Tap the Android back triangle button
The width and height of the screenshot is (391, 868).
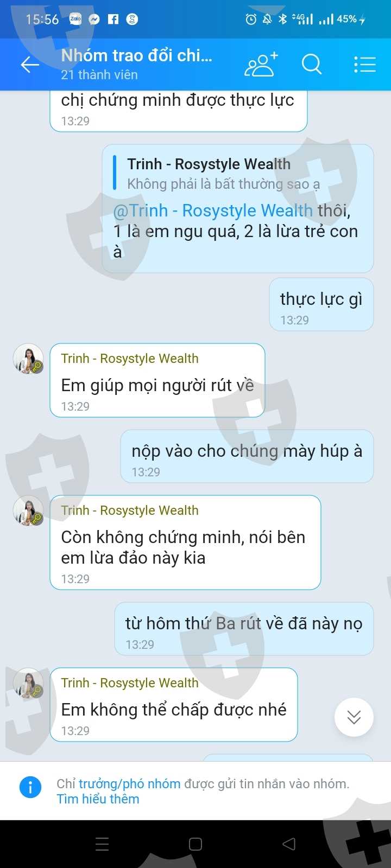289,844
